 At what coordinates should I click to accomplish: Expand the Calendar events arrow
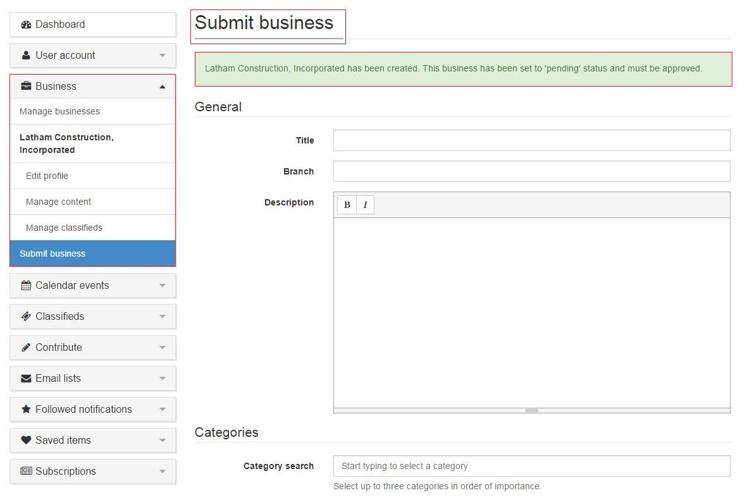[162, 286]
